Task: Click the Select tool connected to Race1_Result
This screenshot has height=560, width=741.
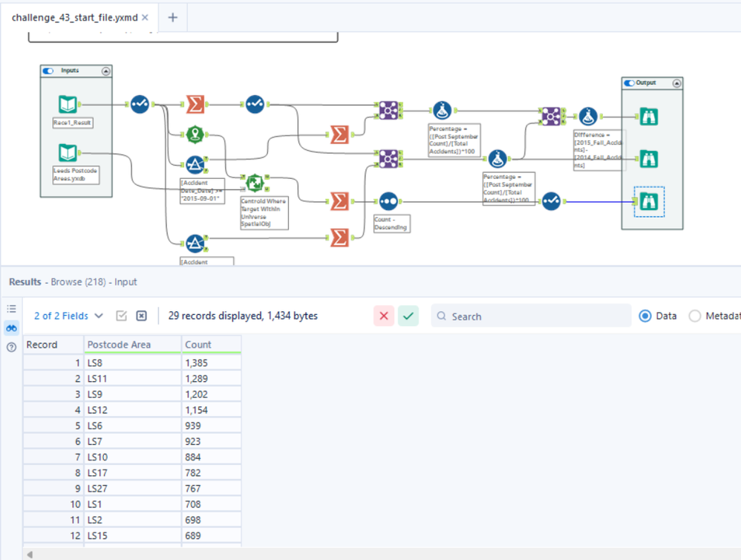Action: tap(140, 104)
